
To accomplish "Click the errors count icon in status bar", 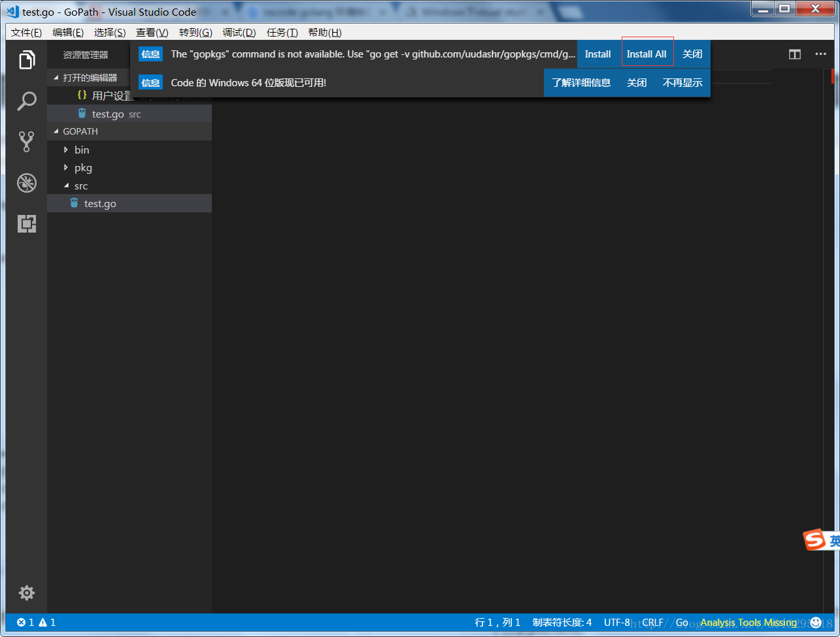I will (25, 623).
